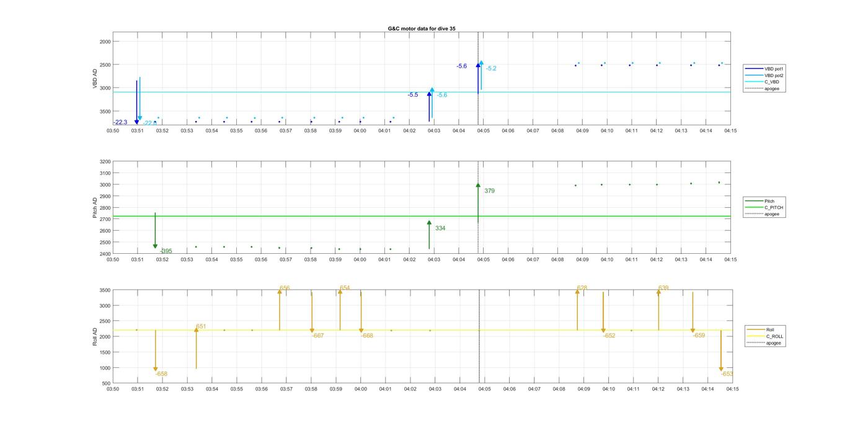Viewport: 868px width, 430px height.
Task: Click '03:50' tick on VBD plot x-axis
Action: click(x=113, y=131)
